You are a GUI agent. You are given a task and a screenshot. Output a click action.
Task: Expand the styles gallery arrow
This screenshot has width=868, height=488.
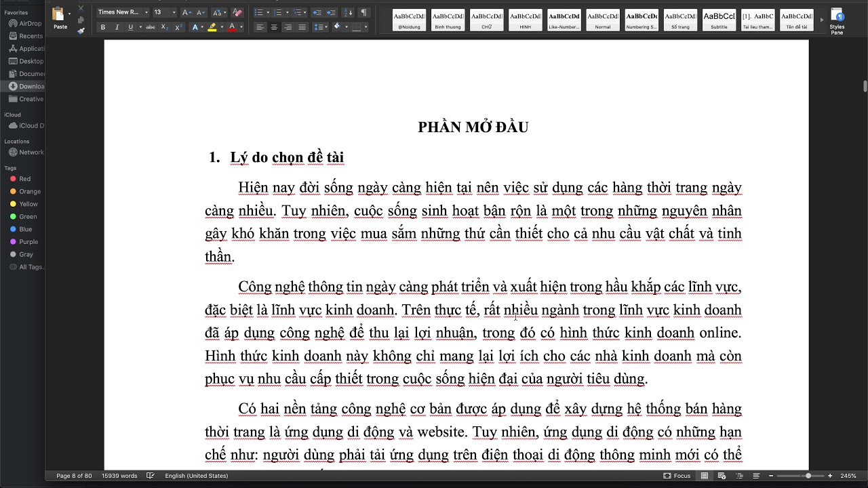(x=822, y=20)
